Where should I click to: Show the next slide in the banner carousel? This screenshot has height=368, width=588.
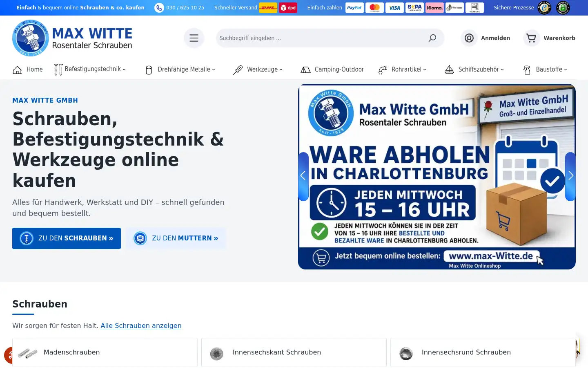coord(570,176)
